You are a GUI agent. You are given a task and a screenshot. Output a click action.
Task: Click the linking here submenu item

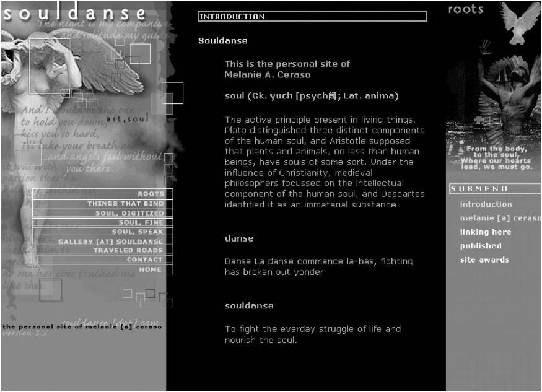tap(485, 232)
